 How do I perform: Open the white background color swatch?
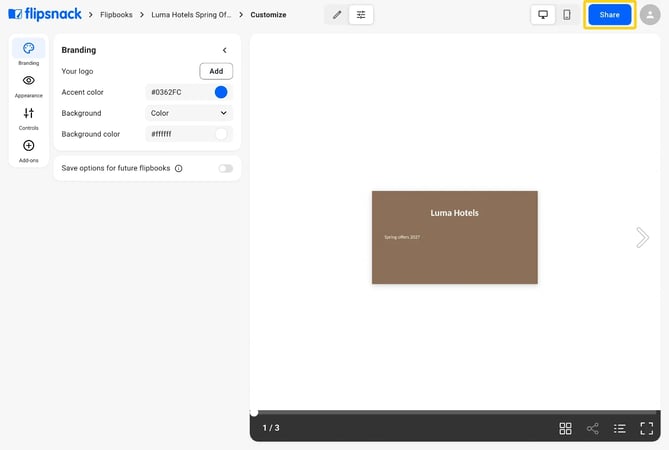coord(221,134)
